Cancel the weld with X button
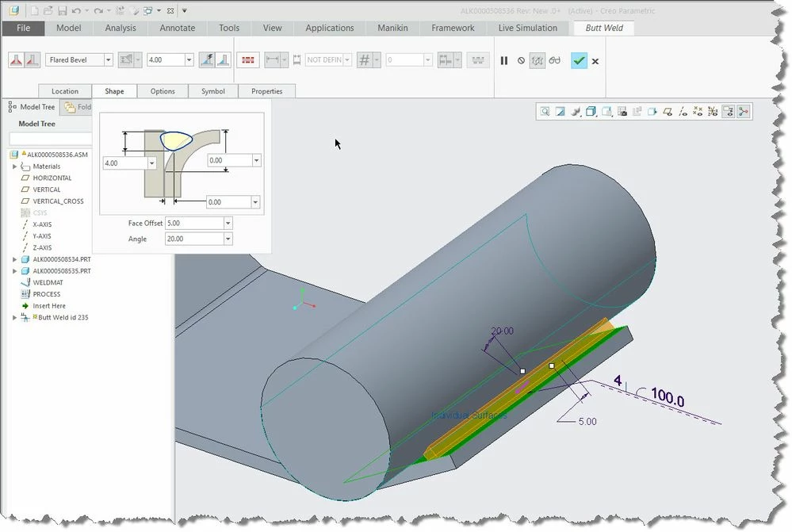 click(595, 61)
